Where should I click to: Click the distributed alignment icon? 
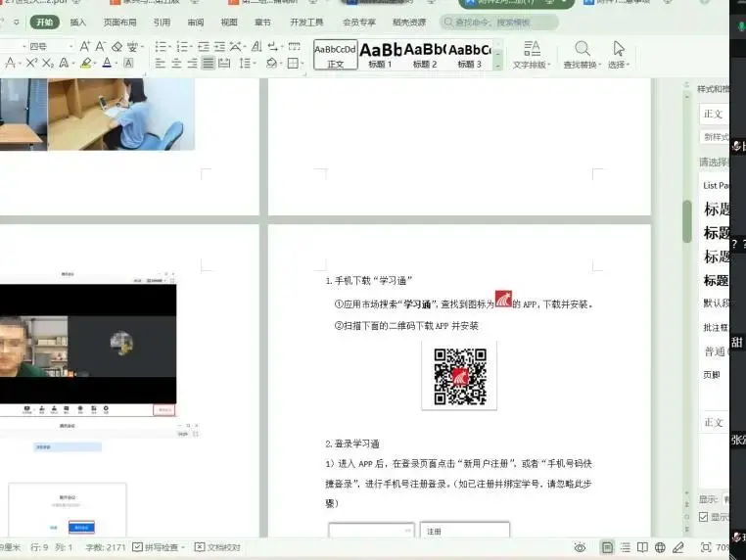(x=224, y=63)
